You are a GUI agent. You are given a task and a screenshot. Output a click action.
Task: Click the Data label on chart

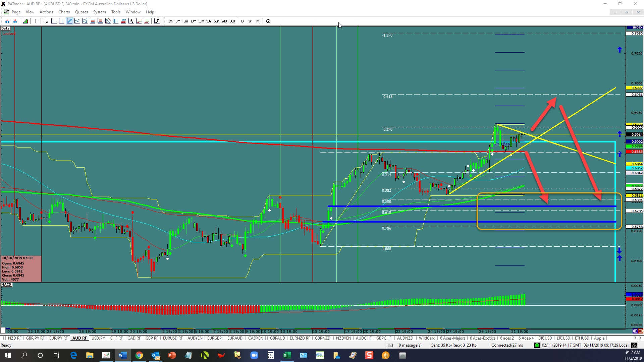5,28
